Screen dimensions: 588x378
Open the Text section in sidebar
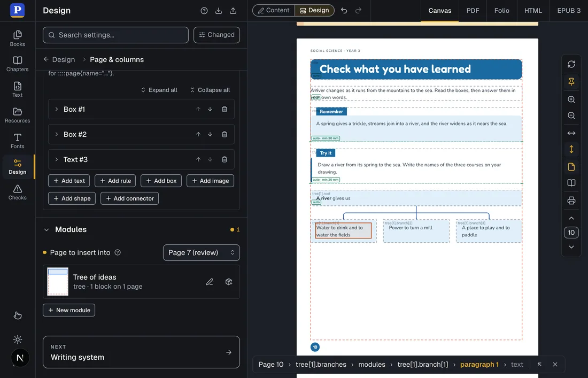coord(17,90)
